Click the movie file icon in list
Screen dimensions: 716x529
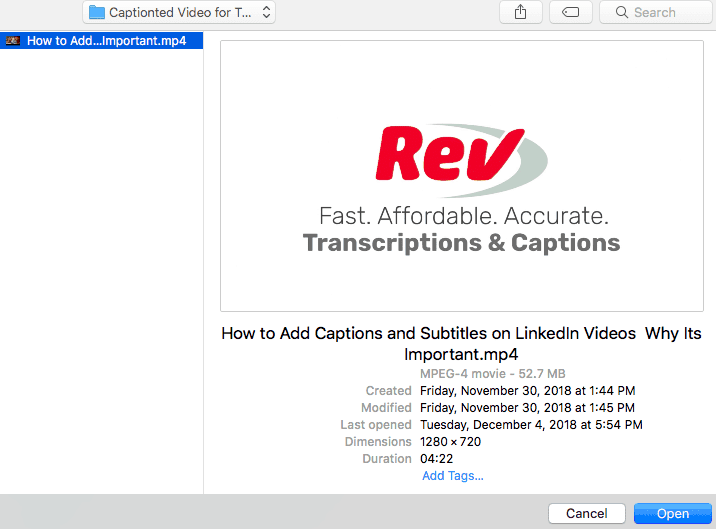point(13,41)
